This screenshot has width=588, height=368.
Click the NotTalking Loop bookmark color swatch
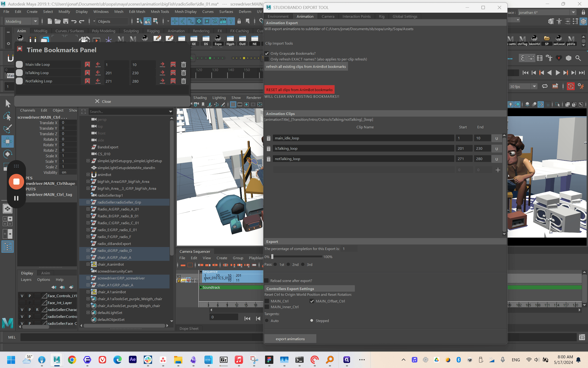[x=19, y=81]
